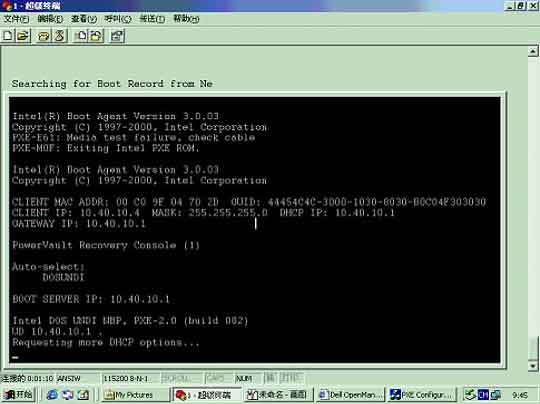
Task: Open the 查看(V) menu
Action: (x=84, y=19)
